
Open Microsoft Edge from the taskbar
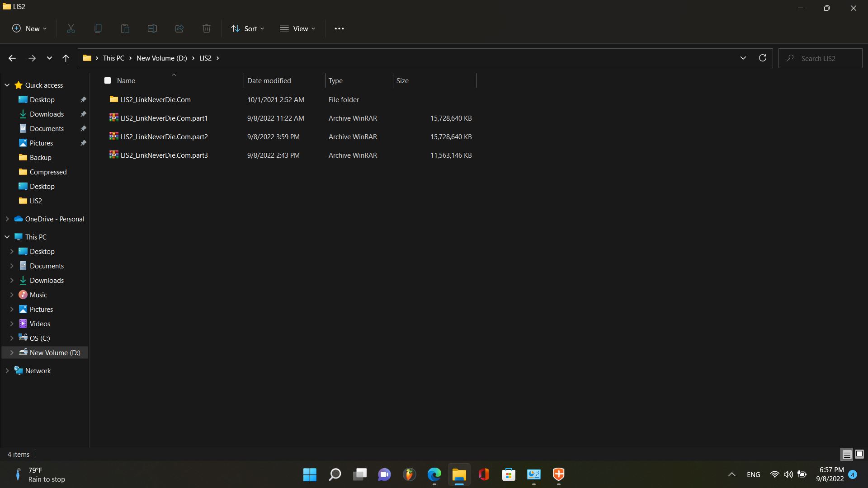pyautogui.click(x=434, y=474)
